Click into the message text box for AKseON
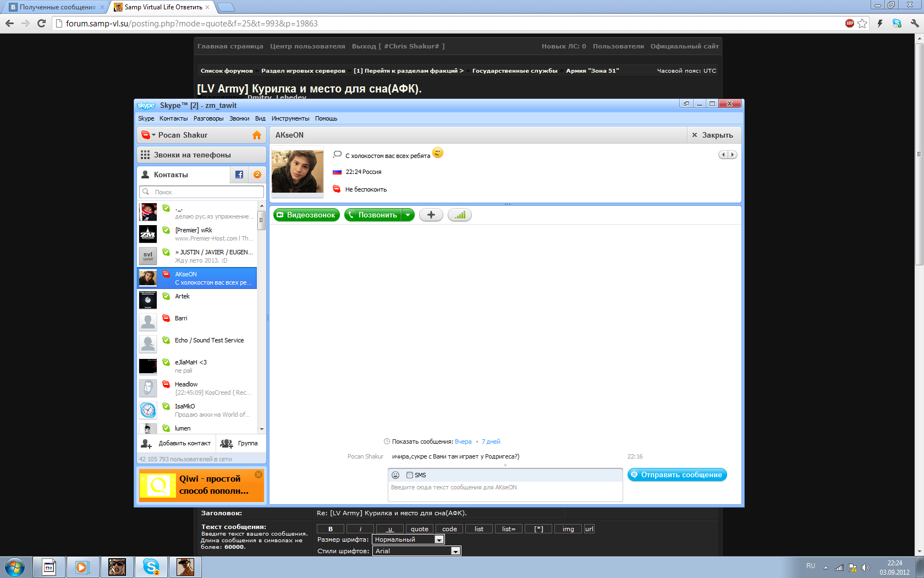924x578 pixels. pos(505,491)
